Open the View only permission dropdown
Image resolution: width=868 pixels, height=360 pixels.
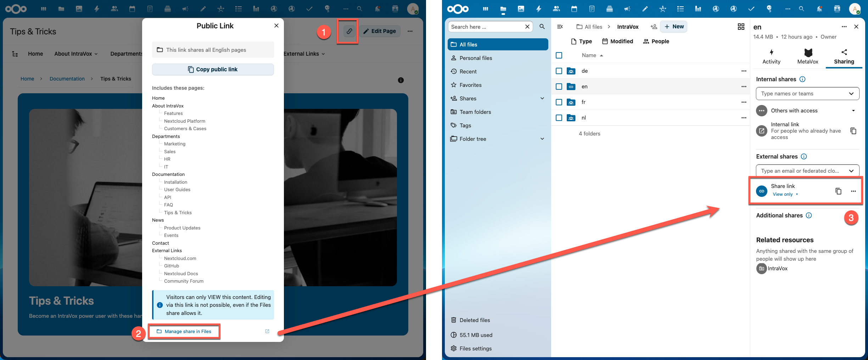tap(785, 194)
